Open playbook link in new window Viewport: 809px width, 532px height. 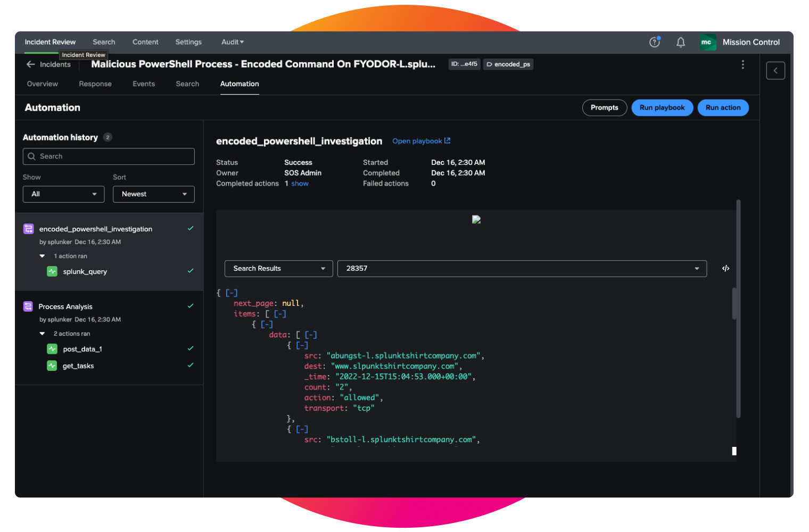point(421,141)
